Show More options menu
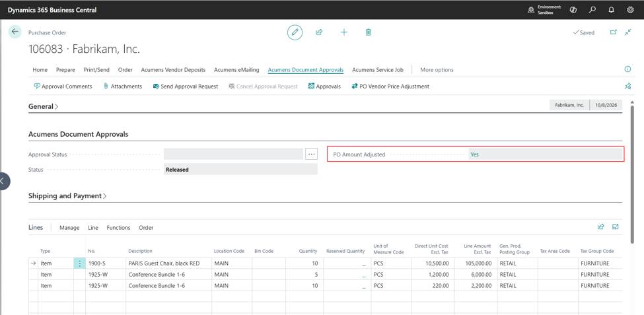 pyautogui.click(x=437, y=70)
